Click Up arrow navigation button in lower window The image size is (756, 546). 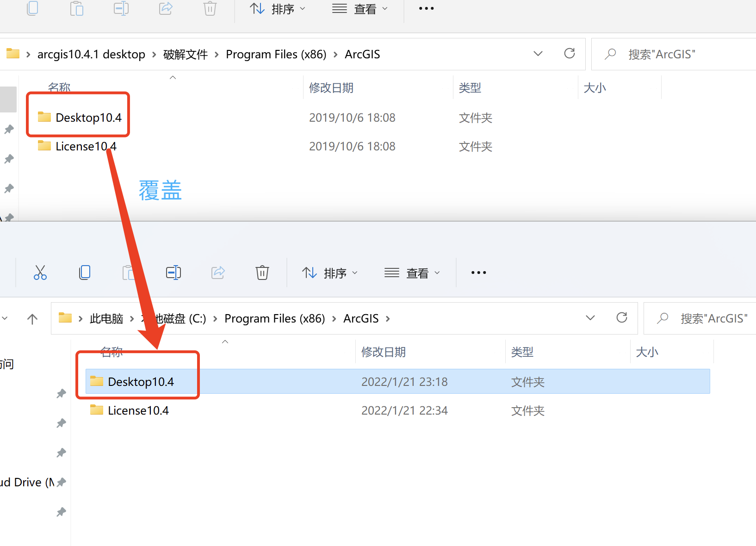(x=32, y=318)
